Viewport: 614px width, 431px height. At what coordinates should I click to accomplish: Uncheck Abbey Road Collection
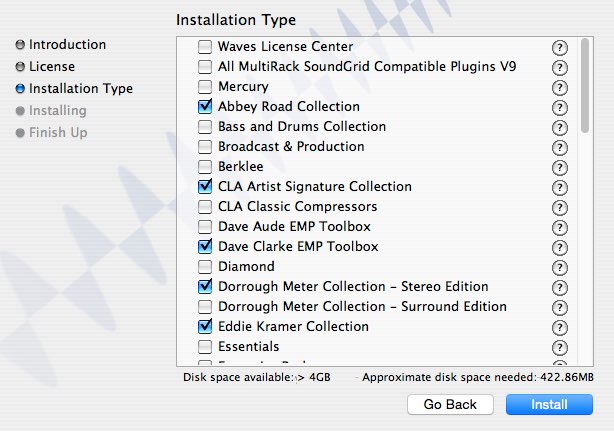pos(205,106)
